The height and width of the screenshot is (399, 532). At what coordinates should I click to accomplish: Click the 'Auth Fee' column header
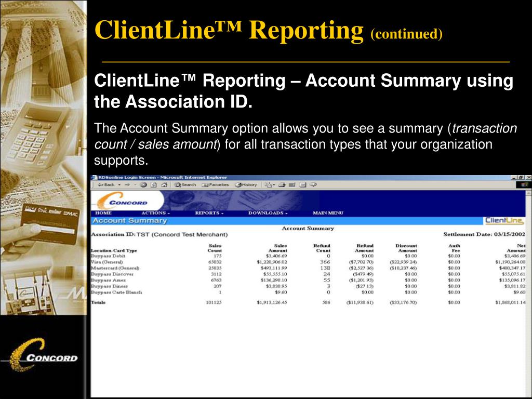(454, 248)
